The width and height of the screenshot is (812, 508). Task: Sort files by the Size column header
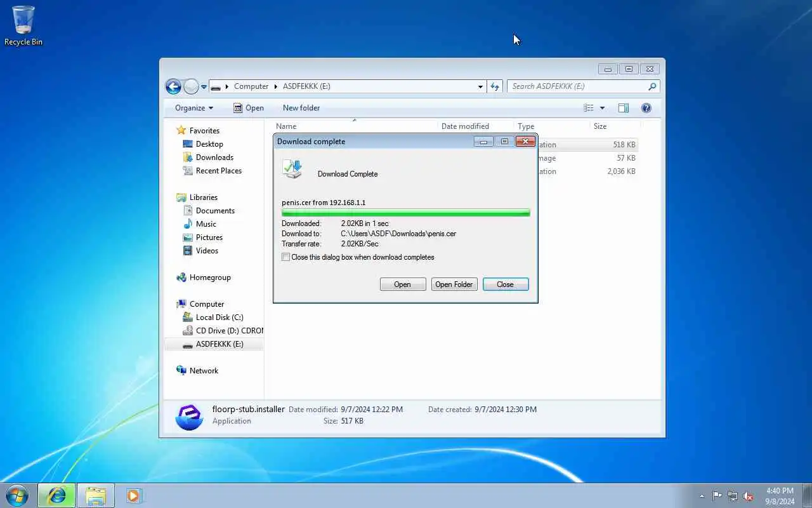pyautogui.click(x=614, y=126)
